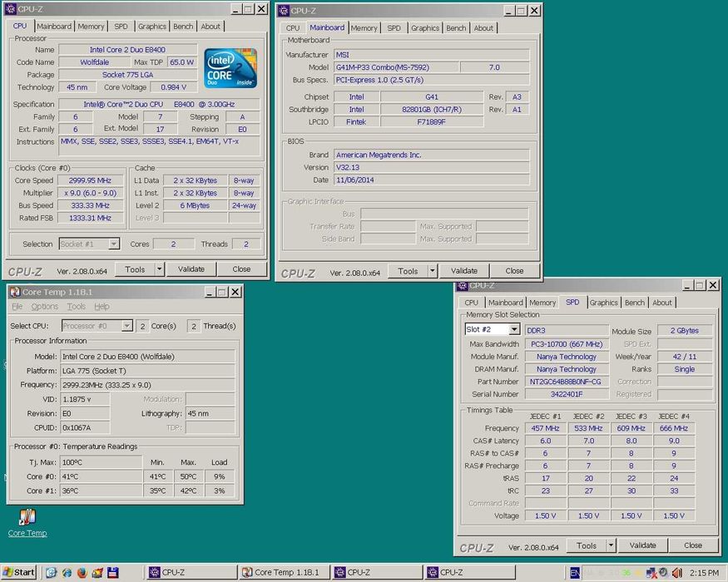This screenshot has width=728, height=582.
Task: Click the Multiplier value x 9.0 (6.0 - 9.0)
Action: (x=90, y=193)
